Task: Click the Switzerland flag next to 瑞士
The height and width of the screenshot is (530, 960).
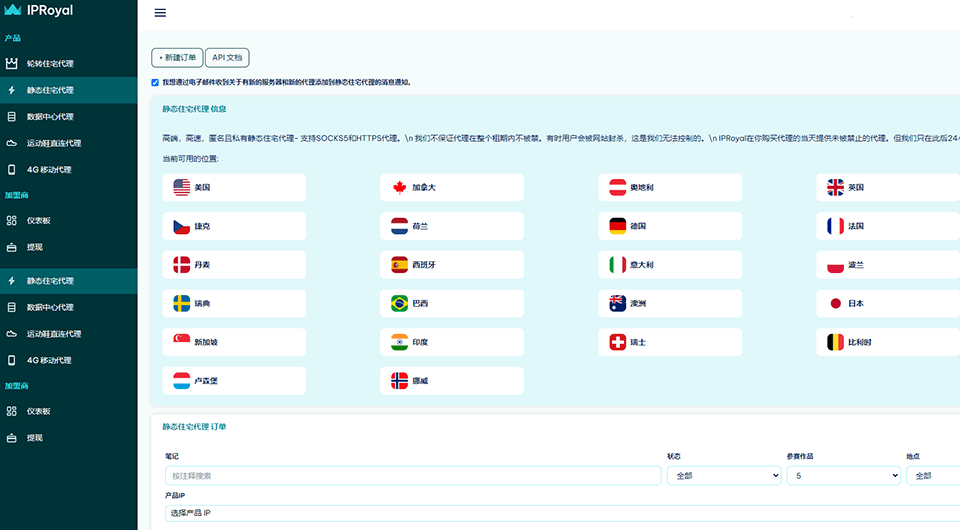Action: point(618,342)
